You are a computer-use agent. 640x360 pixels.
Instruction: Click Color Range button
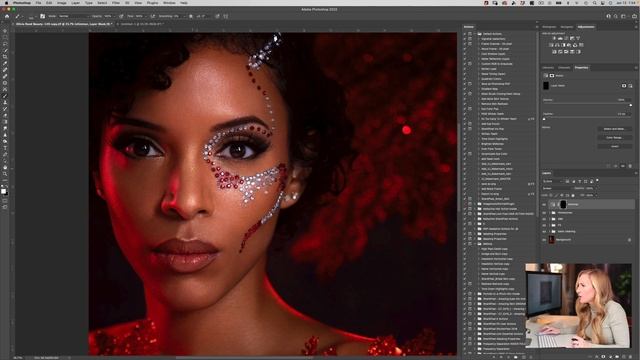coord(614,138)
